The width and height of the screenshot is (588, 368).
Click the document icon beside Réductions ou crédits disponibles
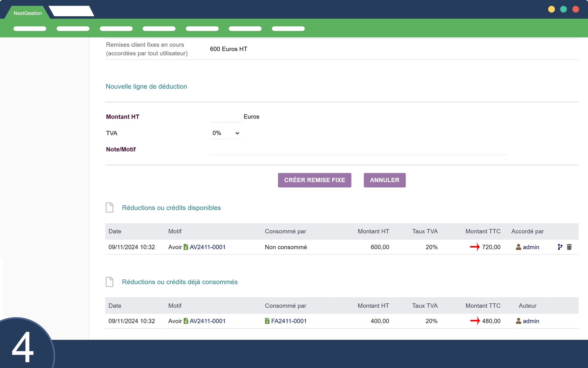pos(109,207)
